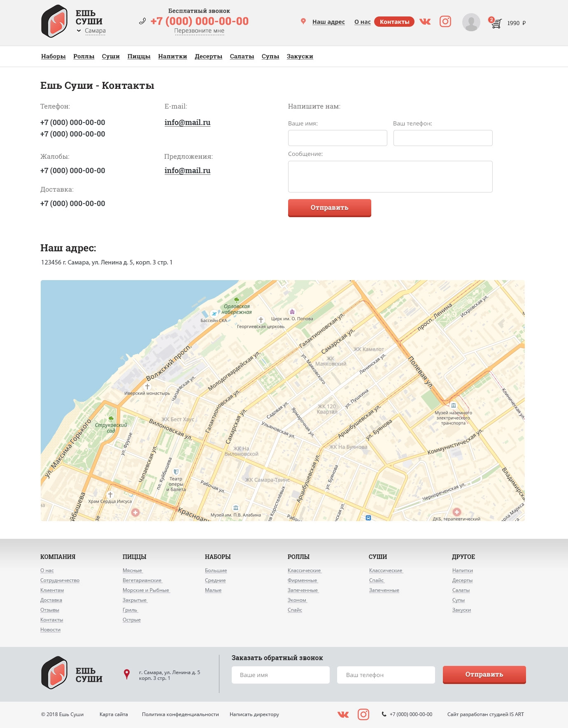This screenshot has height=728, width=568.
Task: Open Вегетарианские pizzas footer link
Action: pos(142,580)
